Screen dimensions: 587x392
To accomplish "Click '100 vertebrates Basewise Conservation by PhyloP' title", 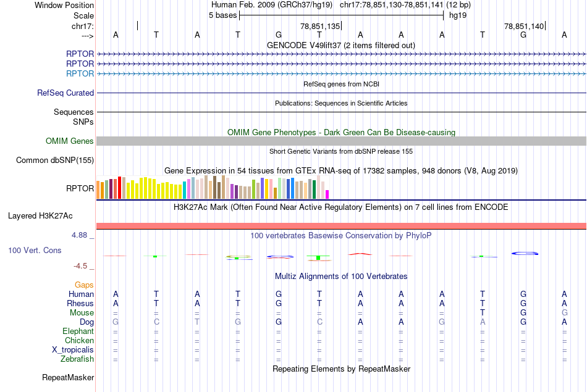I will coord(341,236).
